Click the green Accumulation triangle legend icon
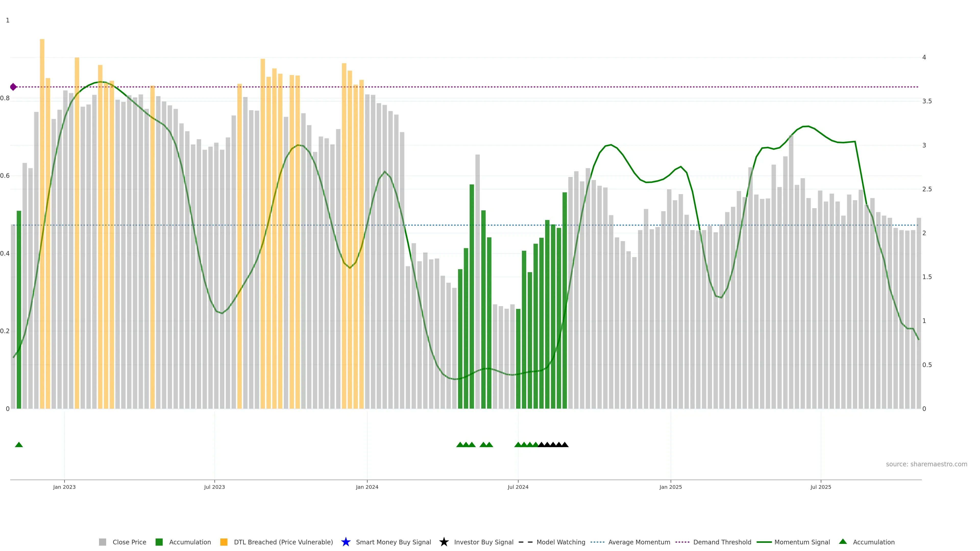The width and height of the screenshot is (980, 551). 843,542
